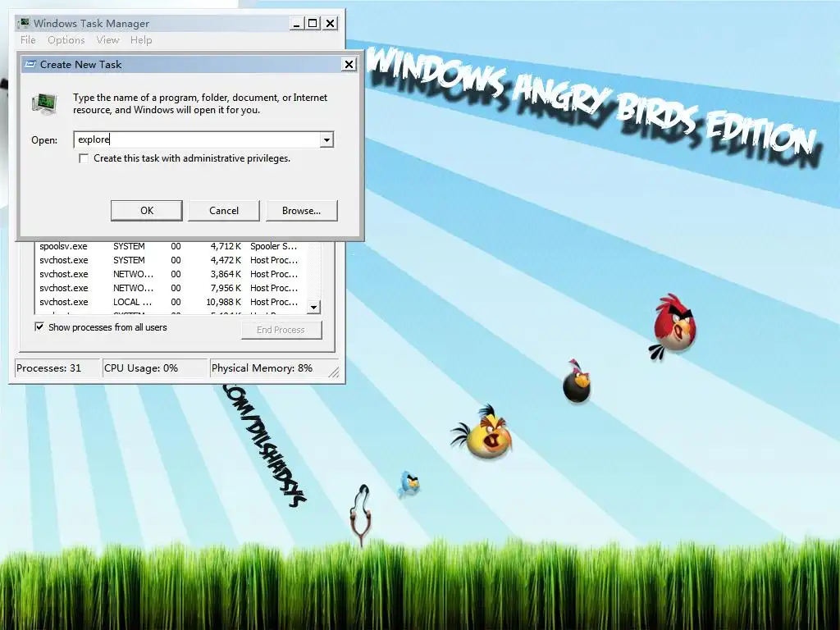The width and height of the screenshot is (840, 630).
Task: Click the Spooler S... description cell
Action: 273,246
